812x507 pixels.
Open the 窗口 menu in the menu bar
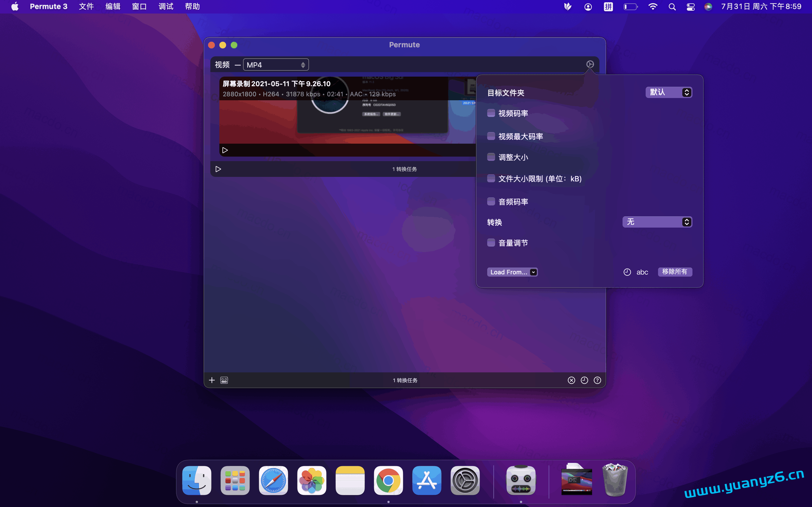tap(140, 6)
